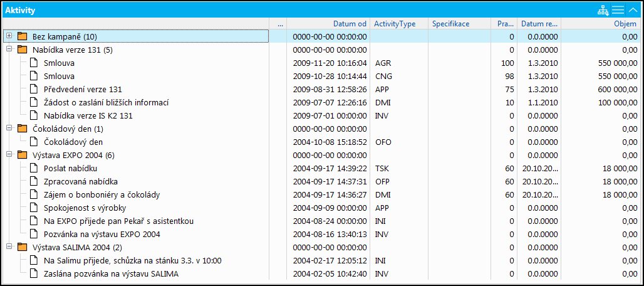Click document icon of Smlouva CNG row
644x286 pixels.
click(34, 77)
